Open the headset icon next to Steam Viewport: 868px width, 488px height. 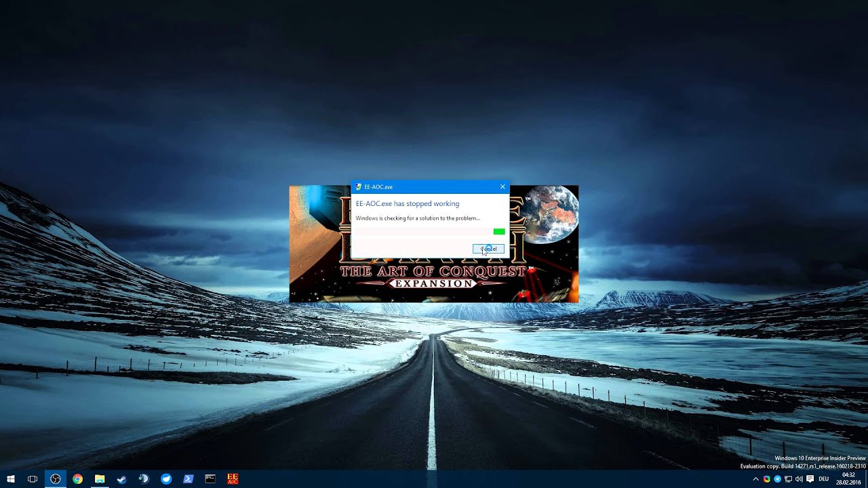click(144, 479)
